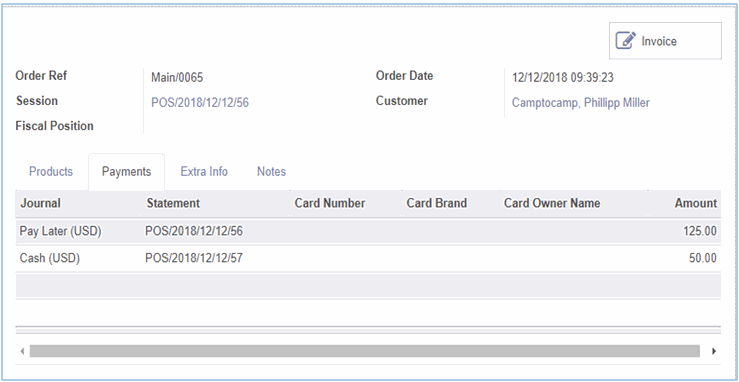Sort by Journal column header
Image resolution: width=739 pixels, height=382 pixels.
41,203
